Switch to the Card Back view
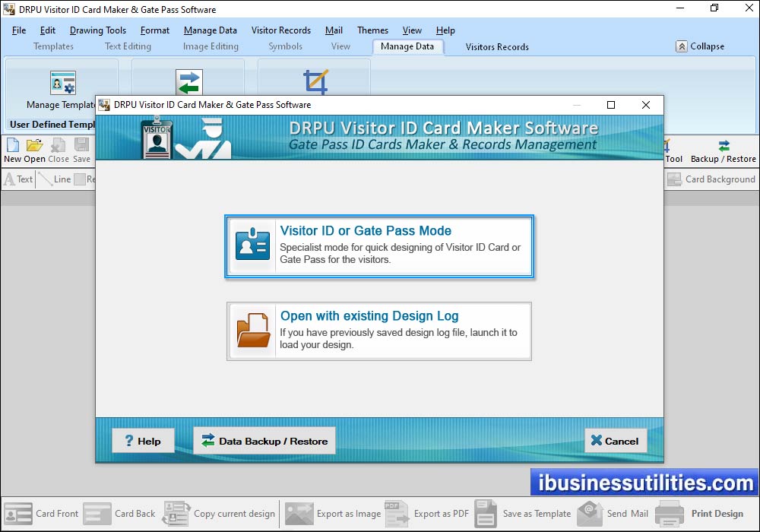 click(x=119, y=514)
